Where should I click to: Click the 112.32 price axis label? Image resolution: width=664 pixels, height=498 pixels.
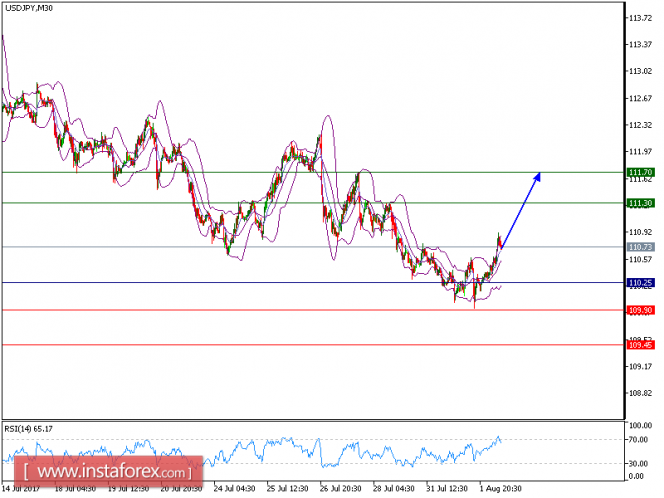pos(640,125)
